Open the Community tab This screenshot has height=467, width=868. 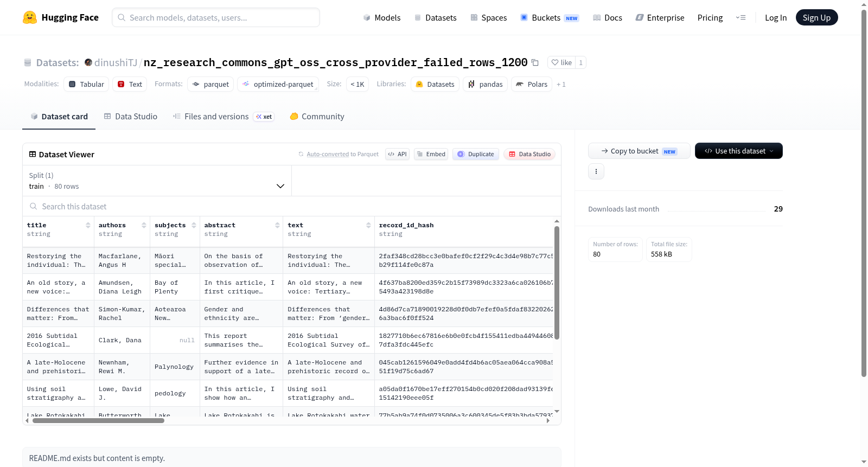pyautogui.click(x=317, y=116)
